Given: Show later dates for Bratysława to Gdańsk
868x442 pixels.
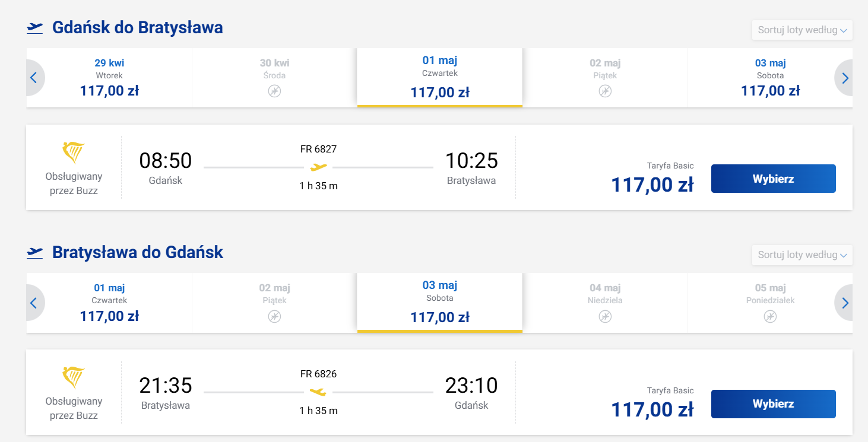Looking at the screenshot, I should click(x=845, y=303).
